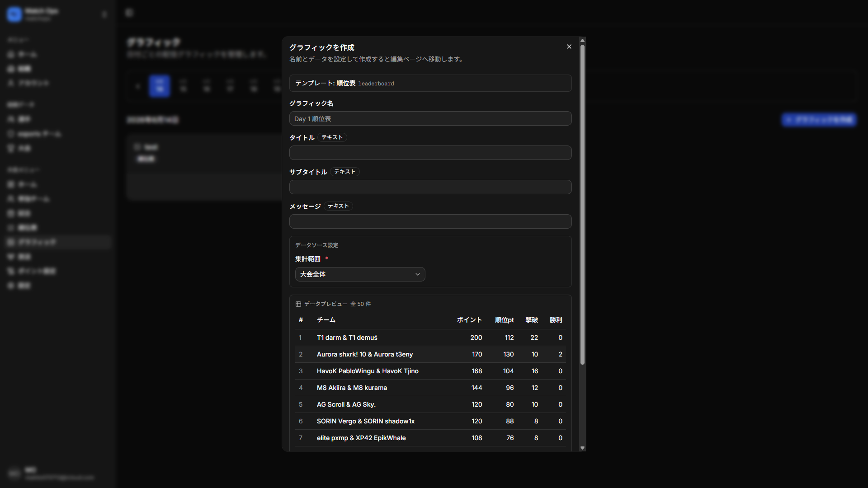Click the 勝利 column header
Viewport: 868px width, 488px height.
[x=556, y=320]
